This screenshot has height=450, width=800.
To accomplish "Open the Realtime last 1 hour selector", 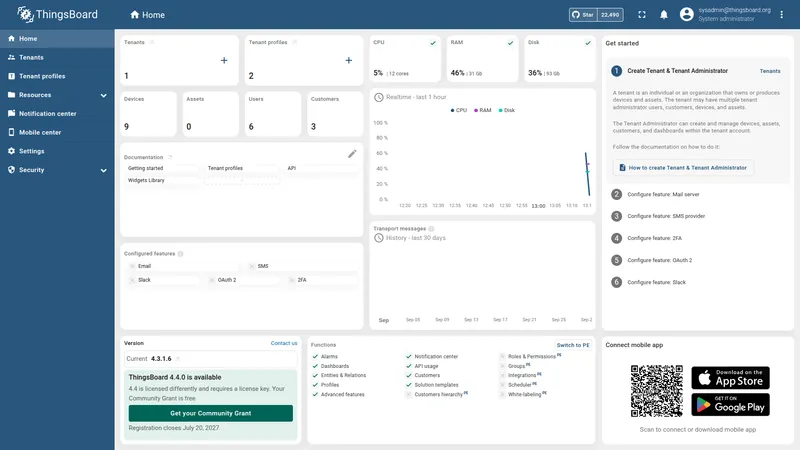I will 410,97.
